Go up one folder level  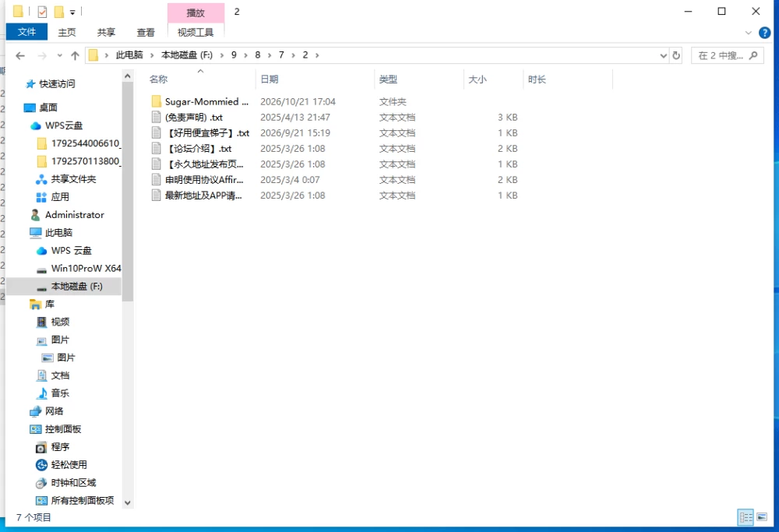pyautogui.click(x=75, y=55)
